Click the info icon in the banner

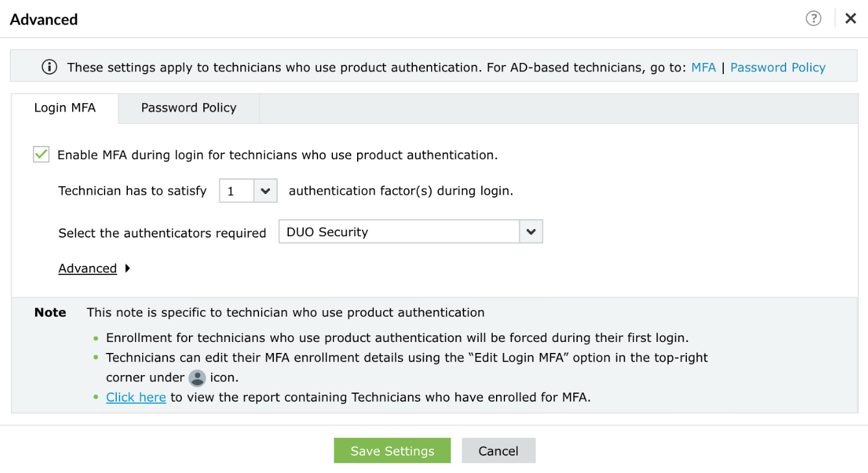pos(49,67)
